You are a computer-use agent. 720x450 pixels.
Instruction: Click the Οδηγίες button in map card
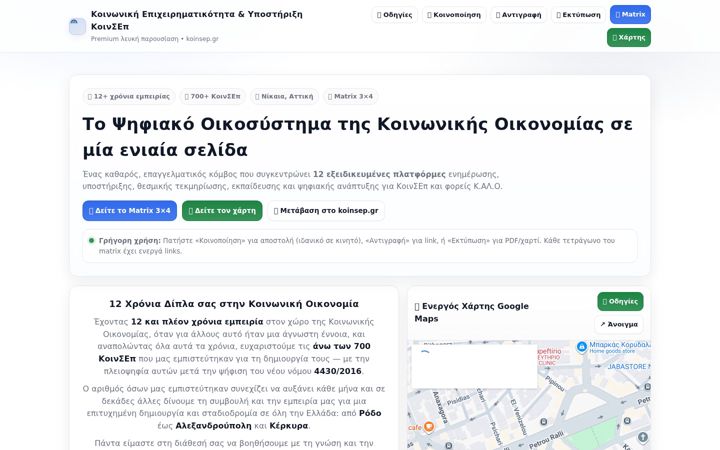pyautogui.click(x=620, y=302)
